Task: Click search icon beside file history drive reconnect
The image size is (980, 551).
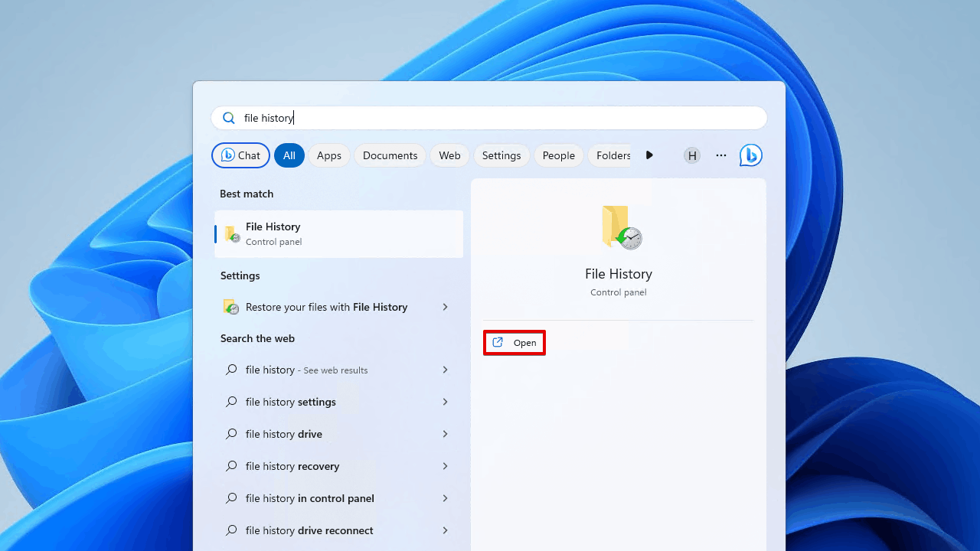Action: 231,530
